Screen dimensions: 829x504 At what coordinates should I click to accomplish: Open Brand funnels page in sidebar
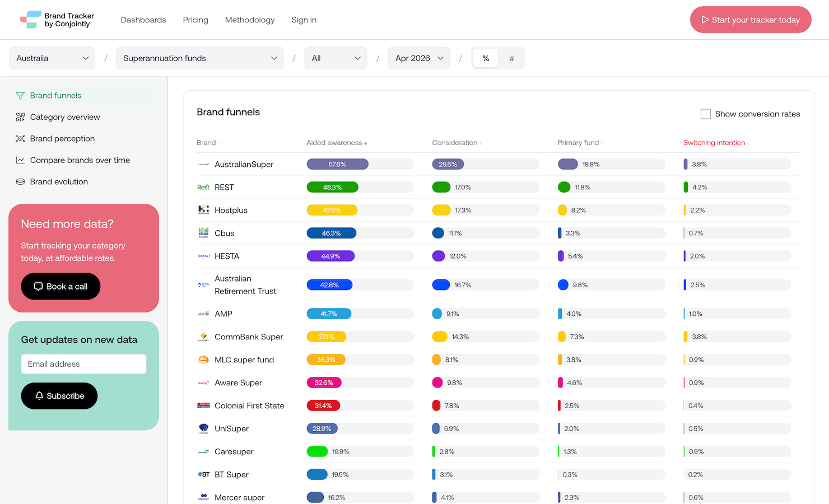[x=84, y=96]
